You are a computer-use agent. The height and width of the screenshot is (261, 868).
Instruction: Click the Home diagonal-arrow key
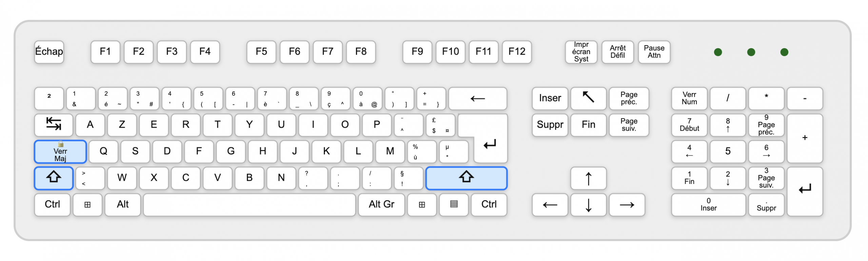588,98
